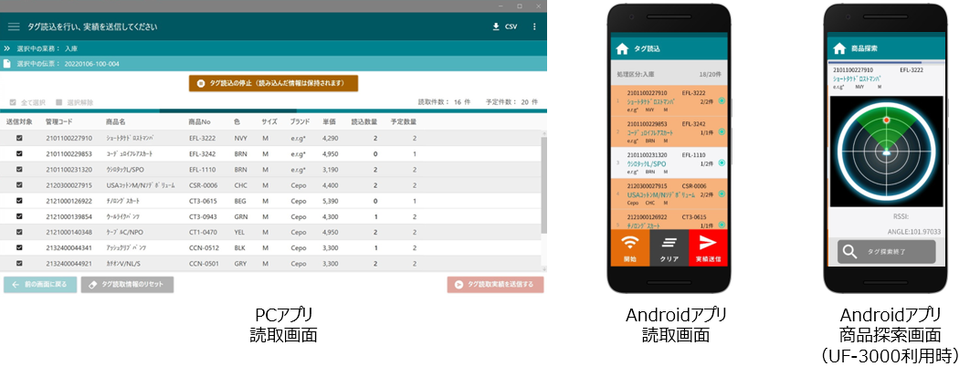Open the three-dot overflow menu
The image size is (980, 377).
[x=535, y=26]
